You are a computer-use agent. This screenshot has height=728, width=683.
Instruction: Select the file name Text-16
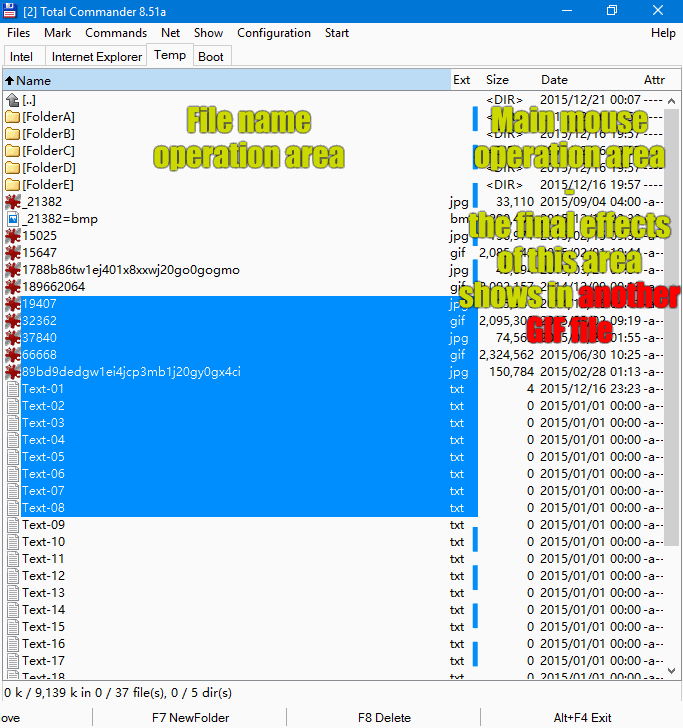pos(44,644)
